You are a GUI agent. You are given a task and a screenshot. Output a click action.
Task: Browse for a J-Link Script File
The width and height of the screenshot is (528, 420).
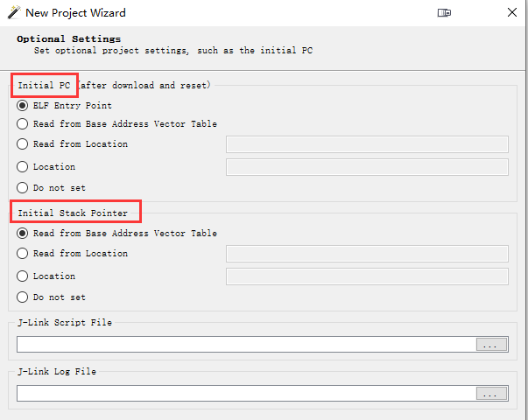click(491, 345)
